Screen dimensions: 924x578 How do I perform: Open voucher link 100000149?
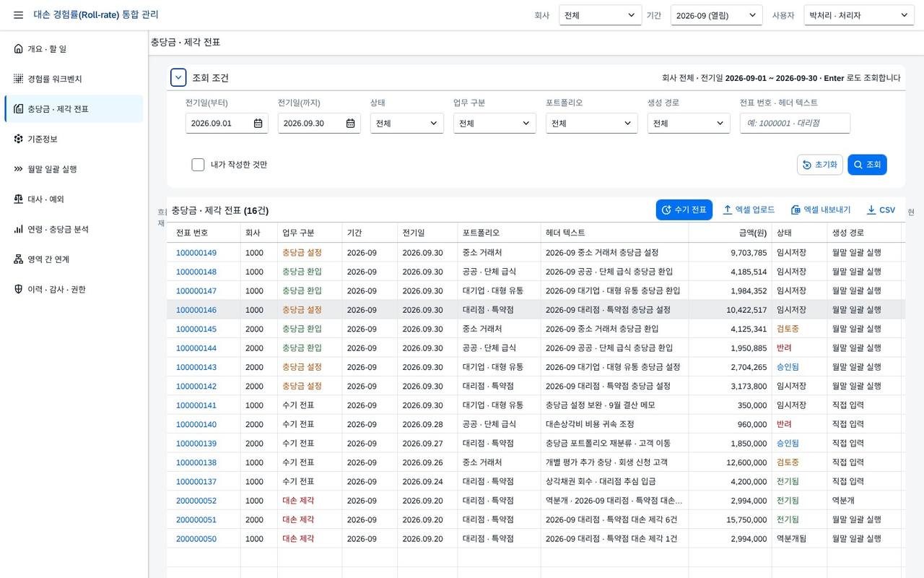point(196,253)
